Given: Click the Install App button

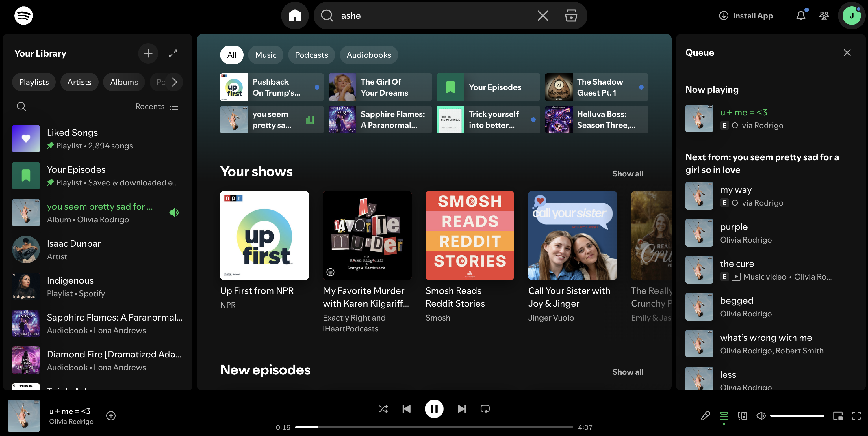Looking at the screenshot, I should point(746,16).
